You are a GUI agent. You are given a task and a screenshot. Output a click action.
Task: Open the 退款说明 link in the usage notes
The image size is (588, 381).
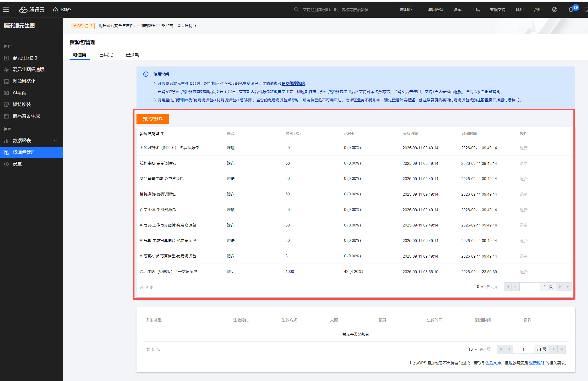pyautogui.click(x=492, y=92)
